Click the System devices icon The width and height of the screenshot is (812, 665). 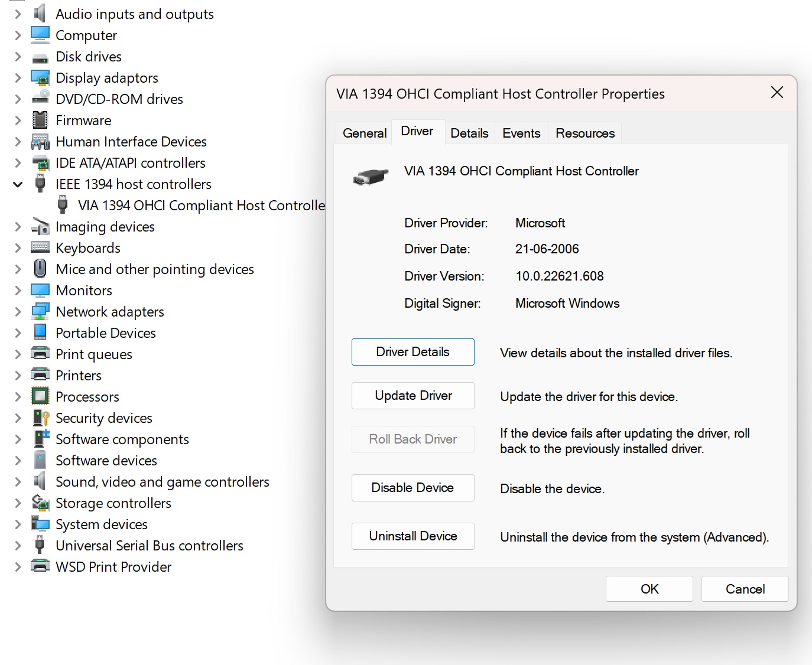click(40, 523)
